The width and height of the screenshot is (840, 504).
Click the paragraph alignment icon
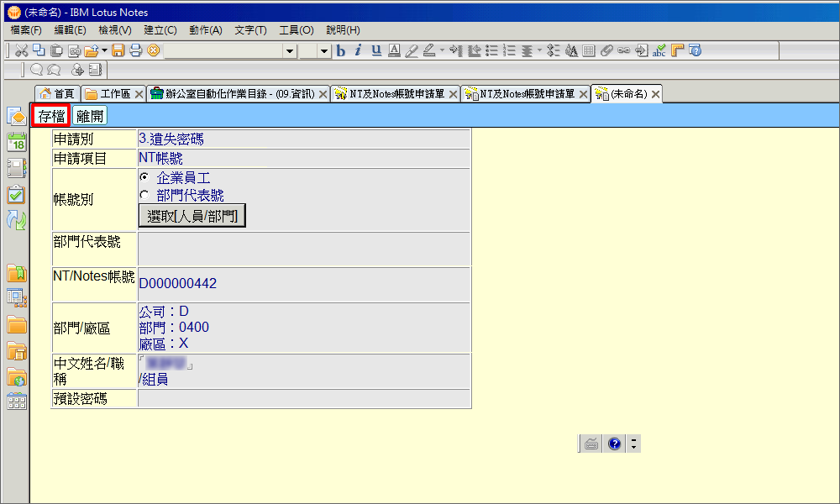tap(528, 50)
